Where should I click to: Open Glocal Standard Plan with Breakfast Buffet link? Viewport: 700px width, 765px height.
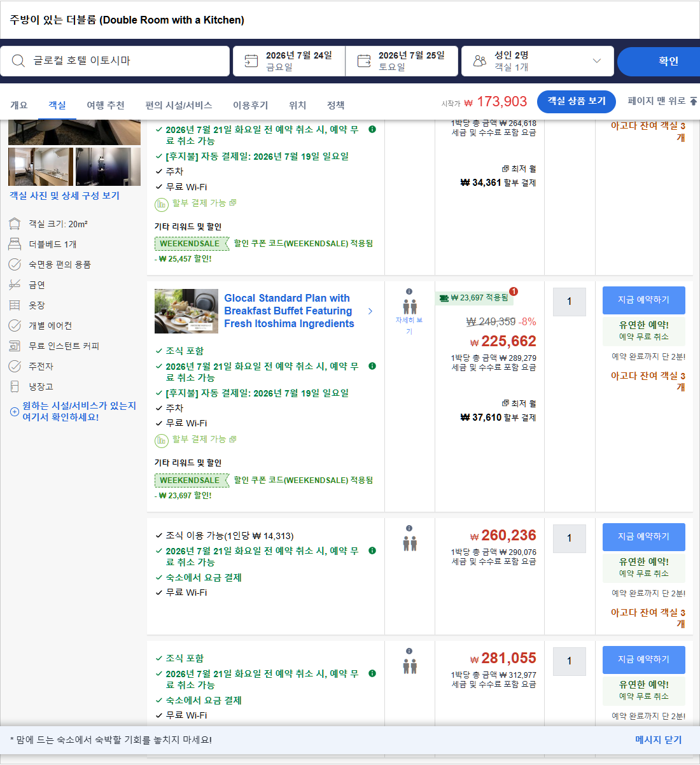289,311
